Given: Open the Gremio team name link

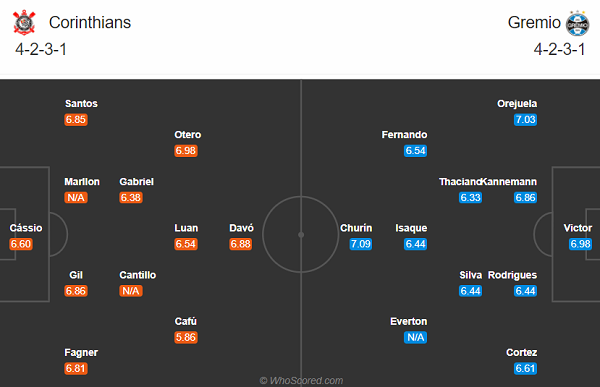Looking at the screenshot, I should coord(534,23).
